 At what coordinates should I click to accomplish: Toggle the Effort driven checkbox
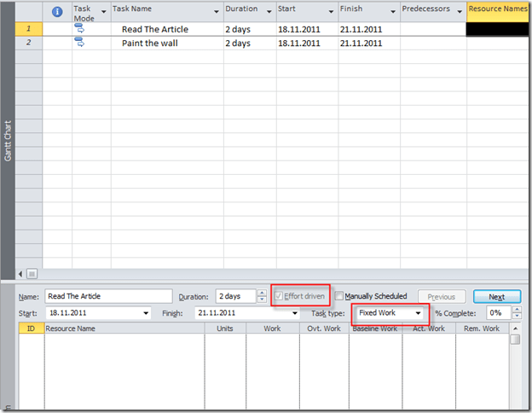pos(278,296)
